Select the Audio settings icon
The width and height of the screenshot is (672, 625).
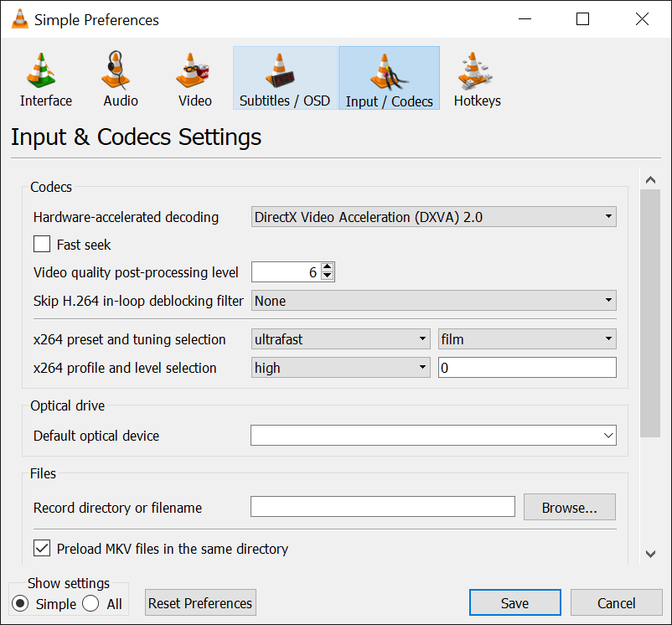[x=119, y=77]
